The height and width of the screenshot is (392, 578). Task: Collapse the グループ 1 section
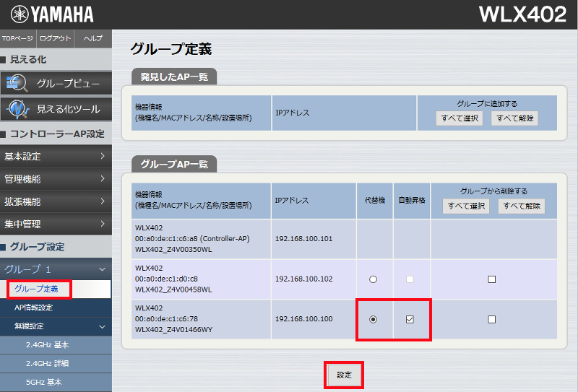[56, 269]
